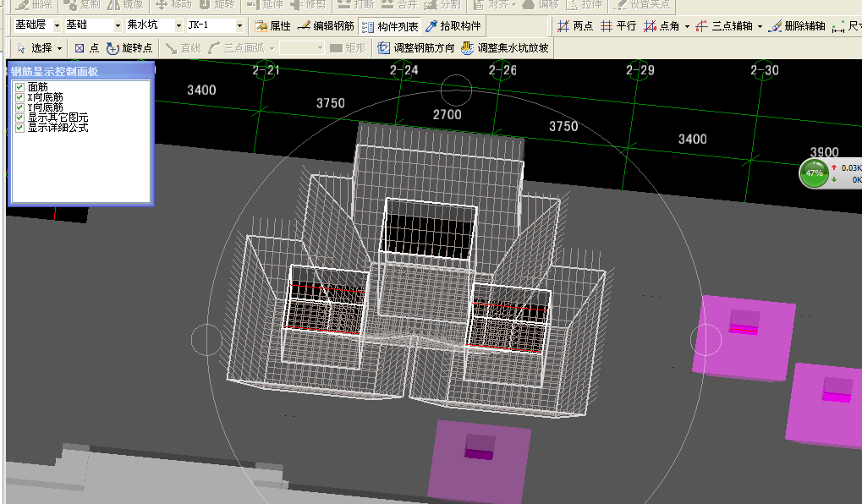The image size is (862, 504).
Task: Select the 点 point draw tool
Action: (x=87, y=48)
